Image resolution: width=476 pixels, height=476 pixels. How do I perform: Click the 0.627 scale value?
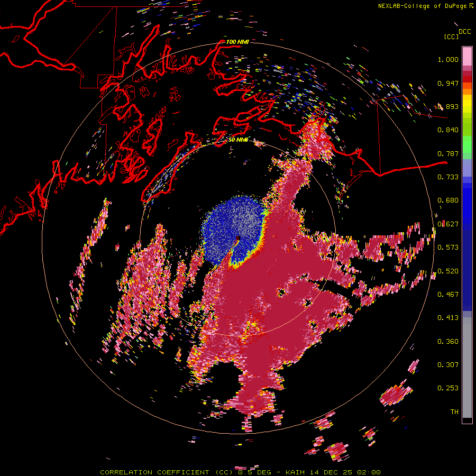pos(448,224)
